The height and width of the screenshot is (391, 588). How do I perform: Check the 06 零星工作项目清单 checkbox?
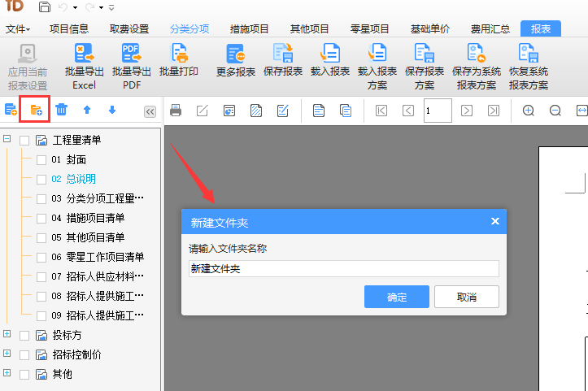pos(41,257)
